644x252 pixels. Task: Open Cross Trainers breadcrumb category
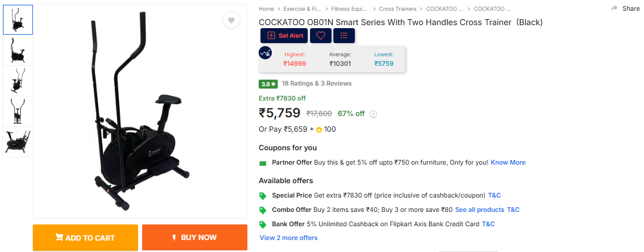point(398,9)
